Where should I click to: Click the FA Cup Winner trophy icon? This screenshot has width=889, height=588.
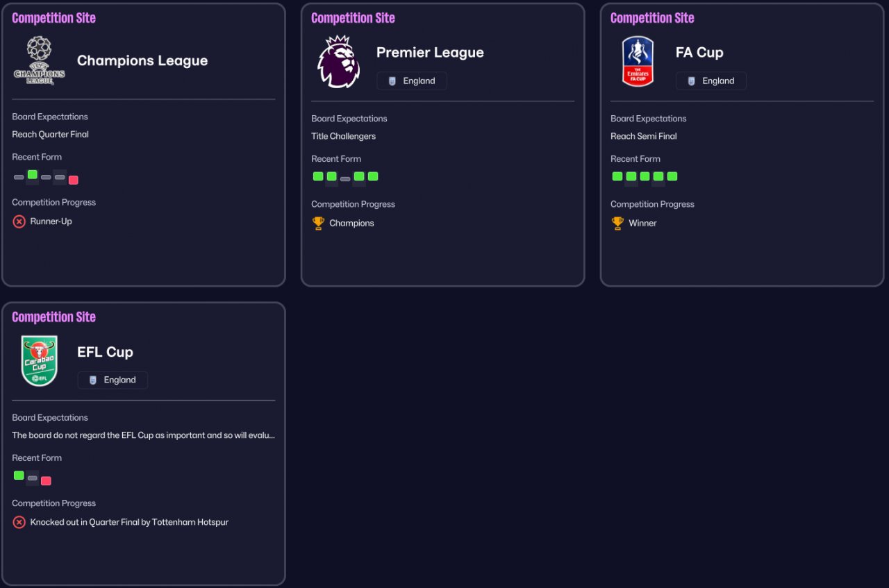pyautogui.click(x=617, y=223)
